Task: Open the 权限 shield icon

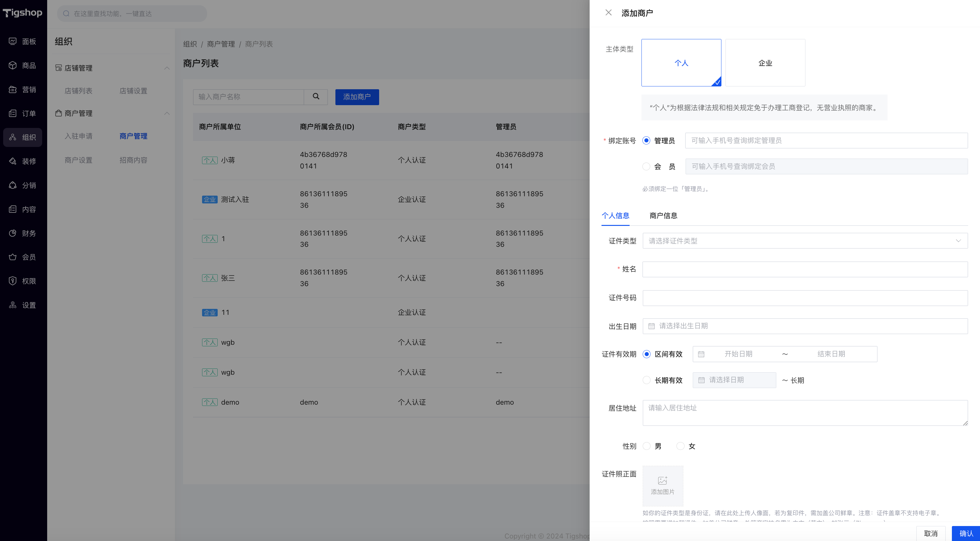Action: 12,281
